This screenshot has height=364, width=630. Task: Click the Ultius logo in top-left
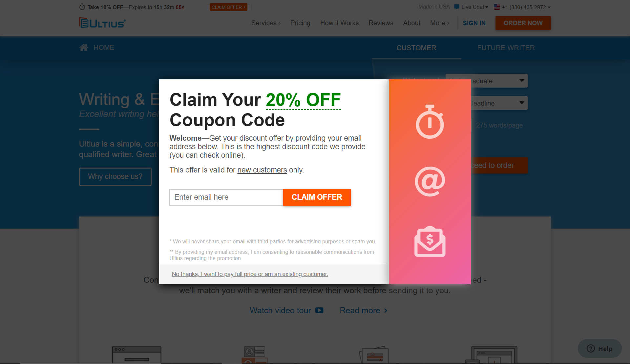pyautogui.click(x=101, y=23)
